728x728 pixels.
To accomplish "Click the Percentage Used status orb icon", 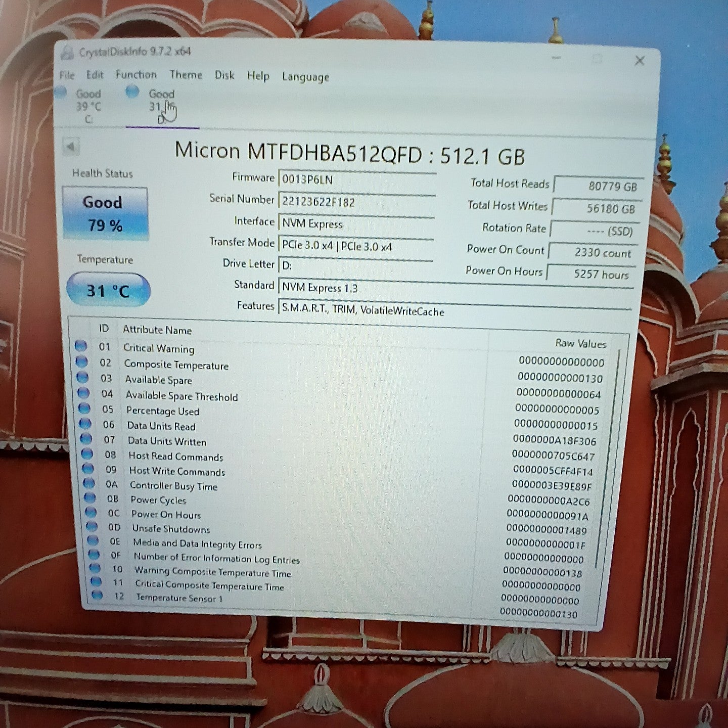I will (x=84, y=408).
